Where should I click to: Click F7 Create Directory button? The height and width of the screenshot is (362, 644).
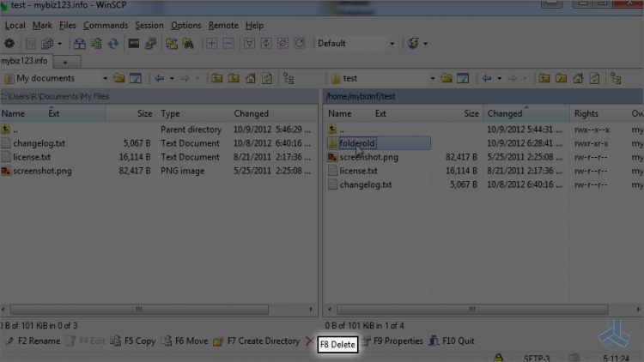tap(257, 341)
